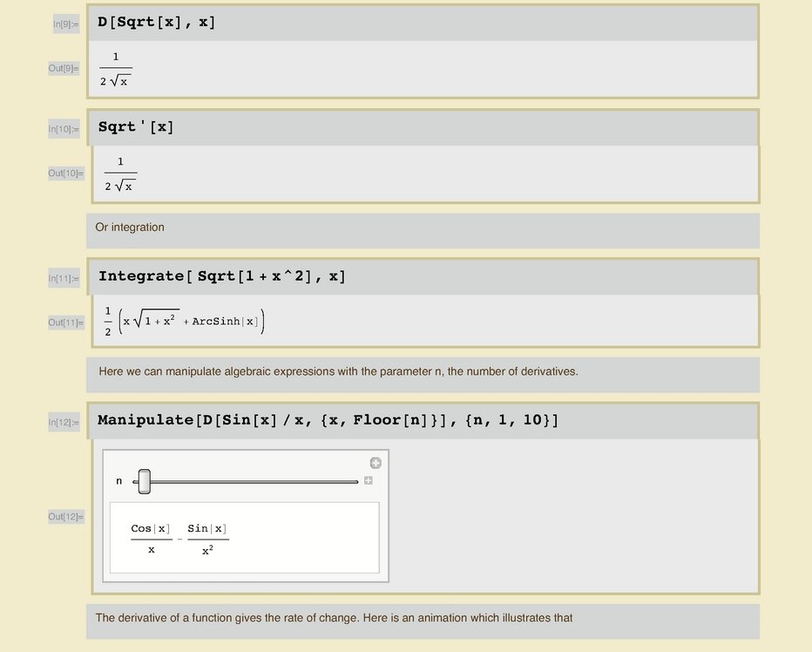Viewport: 812px width, 652px height.
Task: Click the "Or integration" text cell
Action: click(130, 228)
